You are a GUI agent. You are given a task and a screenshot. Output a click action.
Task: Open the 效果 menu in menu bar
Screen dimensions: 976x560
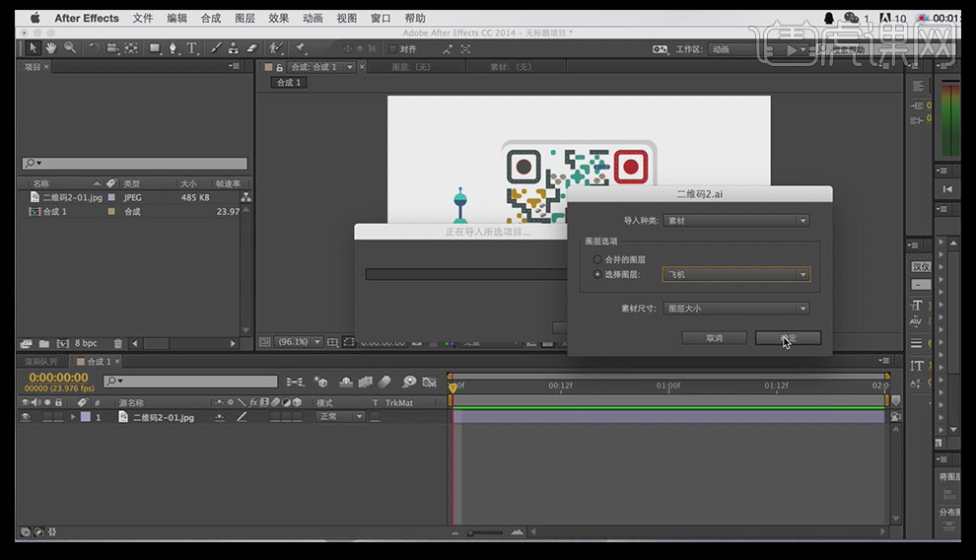point(279,18)
